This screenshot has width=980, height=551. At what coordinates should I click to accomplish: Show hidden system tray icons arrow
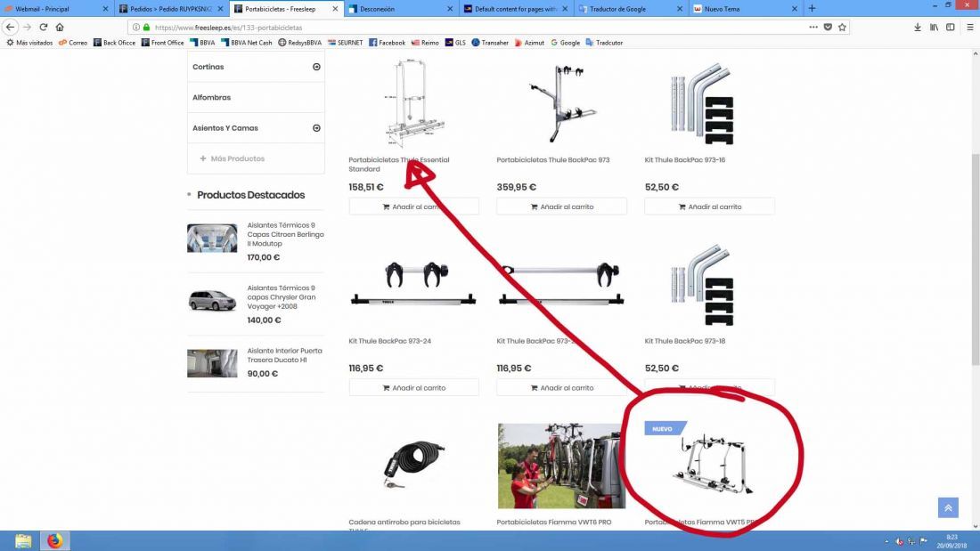[886, 541]
